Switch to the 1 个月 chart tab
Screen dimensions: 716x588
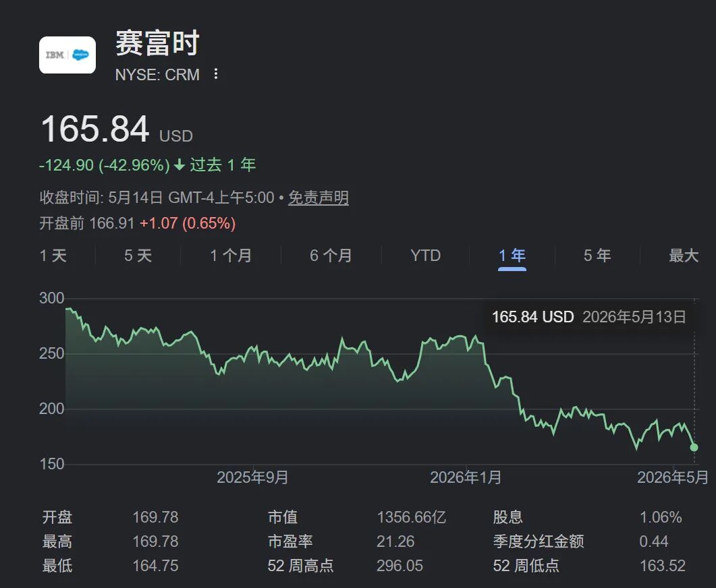[x=231, y=256]
